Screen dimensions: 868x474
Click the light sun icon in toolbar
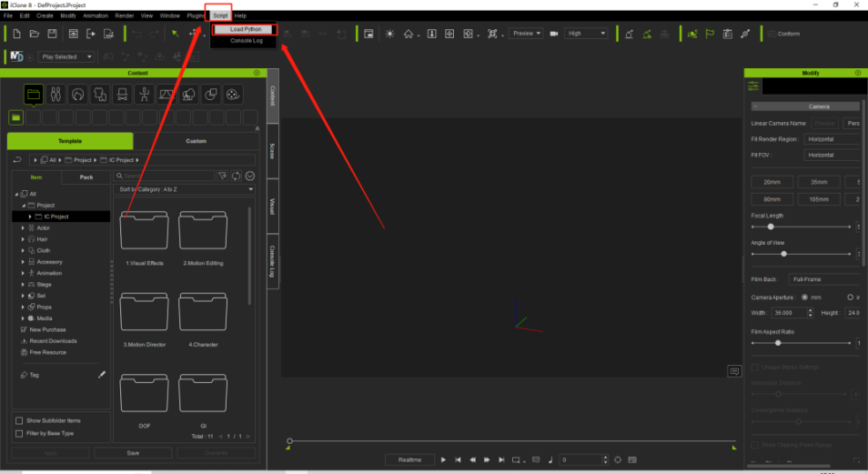(x=390, y=34)
